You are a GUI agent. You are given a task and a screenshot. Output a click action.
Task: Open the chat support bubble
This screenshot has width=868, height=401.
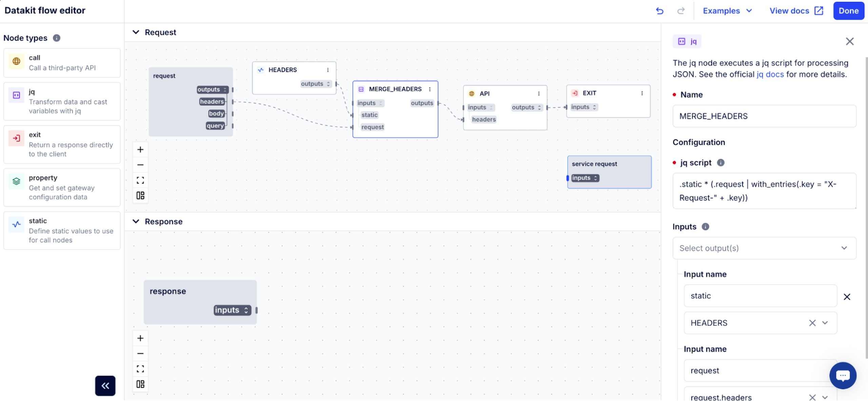pyautogui.click(x=843, y=375)
